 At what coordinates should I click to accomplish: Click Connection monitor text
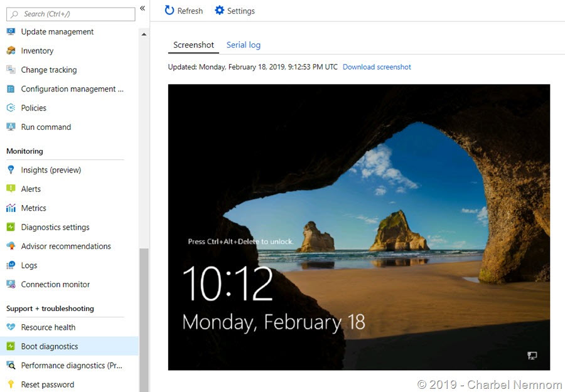(x=55, y=284)
